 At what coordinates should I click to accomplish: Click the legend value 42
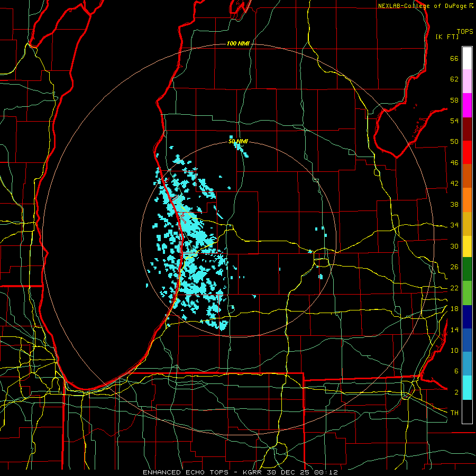coord(454,184)
